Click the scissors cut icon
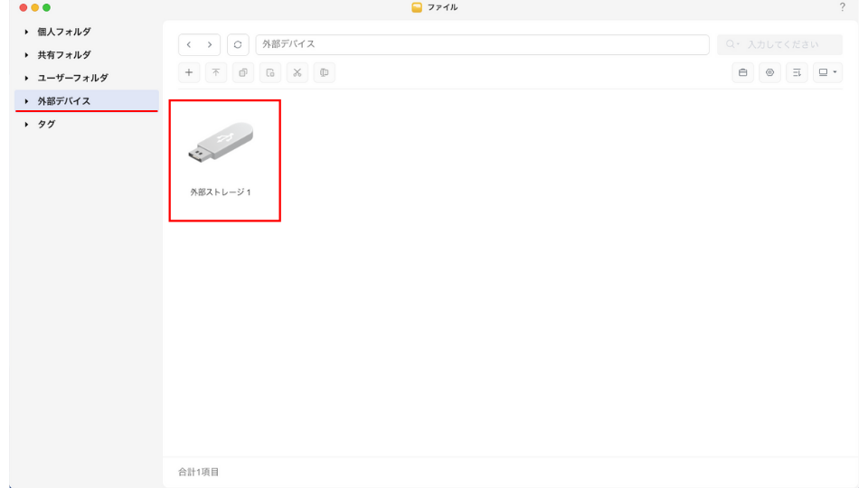This screenshot has height=488, width=868. click(x=297, y=72)
